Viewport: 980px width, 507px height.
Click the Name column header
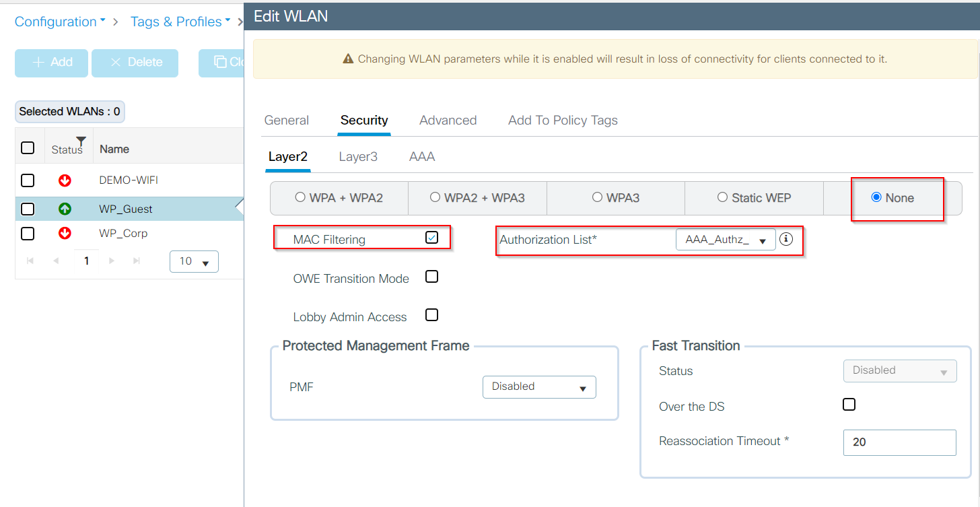(114, 149)
